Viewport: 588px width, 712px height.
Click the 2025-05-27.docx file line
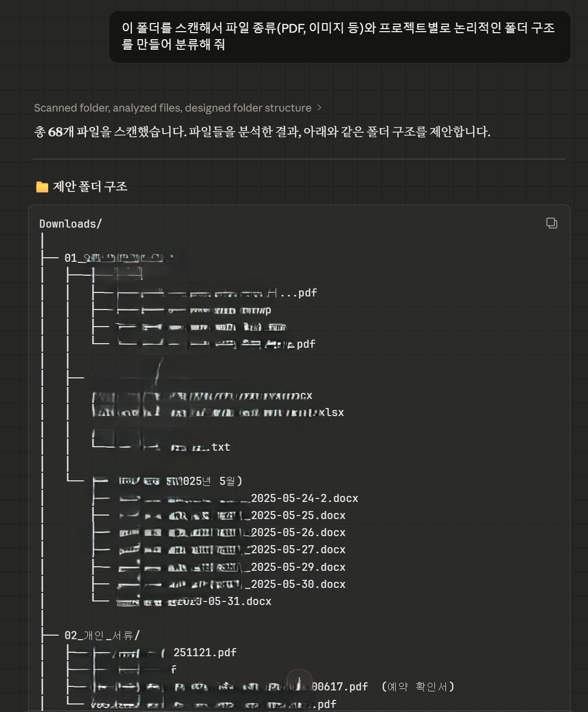click(x=298, y=550)
